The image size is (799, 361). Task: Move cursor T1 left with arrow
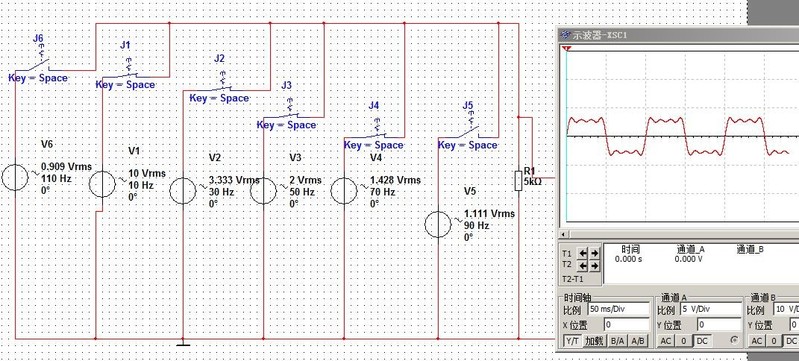582,253
